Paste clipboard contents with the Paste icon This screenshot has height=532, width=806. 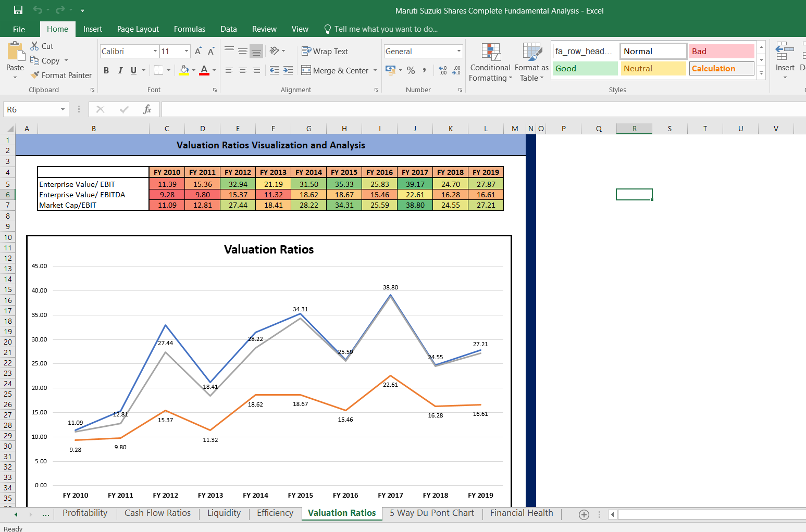tap(15, 53)
